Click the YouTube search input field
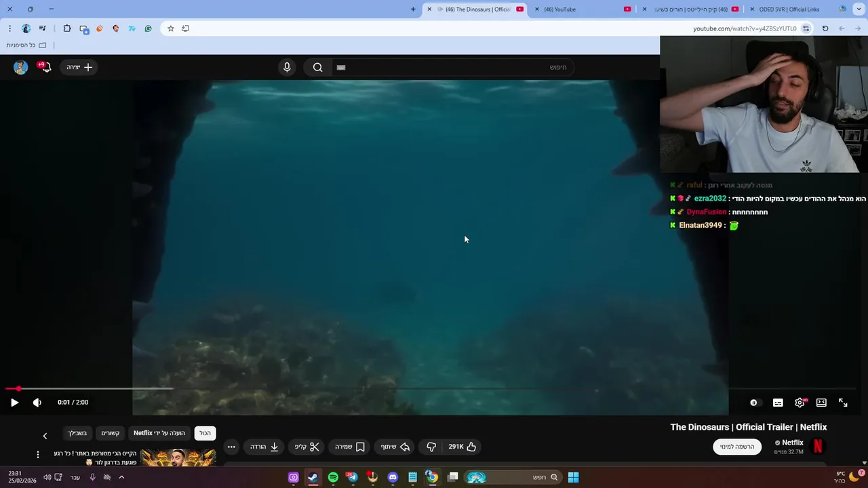 [452, 67]
